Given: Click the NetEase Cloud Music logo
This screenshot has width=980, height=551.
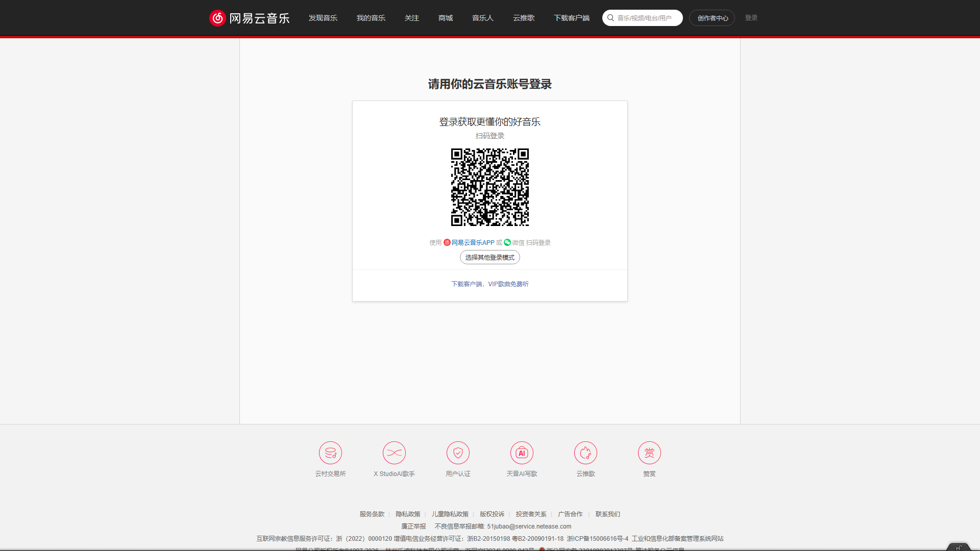Looking at the screenshot, I should [250, 18].
